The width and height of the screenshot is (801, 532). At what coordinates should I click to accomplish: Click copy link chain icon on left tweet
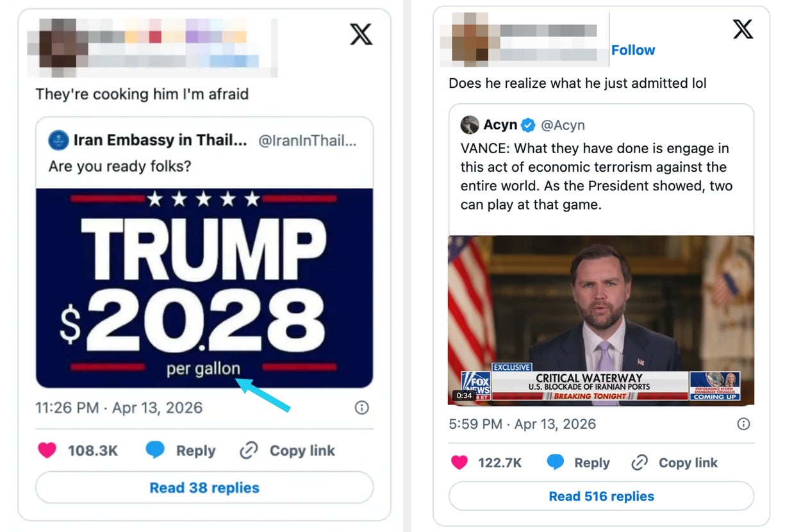(x=249, y=451)
